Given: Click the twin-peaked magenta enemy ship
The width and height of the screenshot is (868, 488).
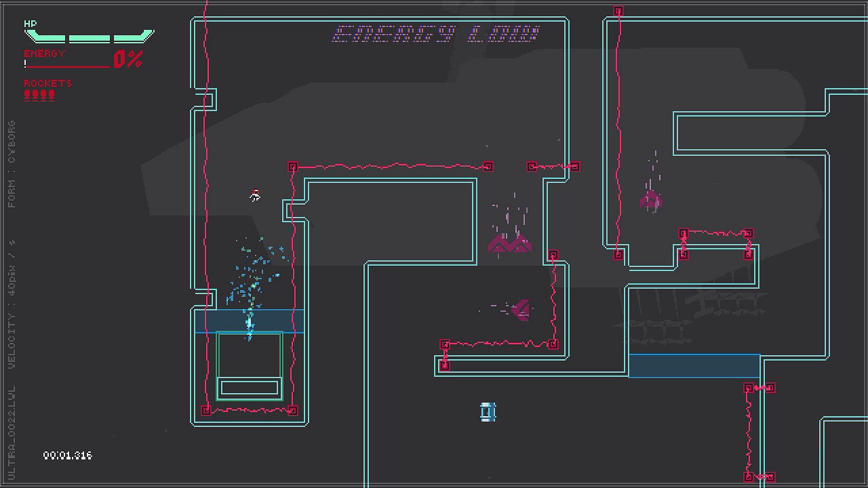Looking at the screenshot, I should point(509,243).
